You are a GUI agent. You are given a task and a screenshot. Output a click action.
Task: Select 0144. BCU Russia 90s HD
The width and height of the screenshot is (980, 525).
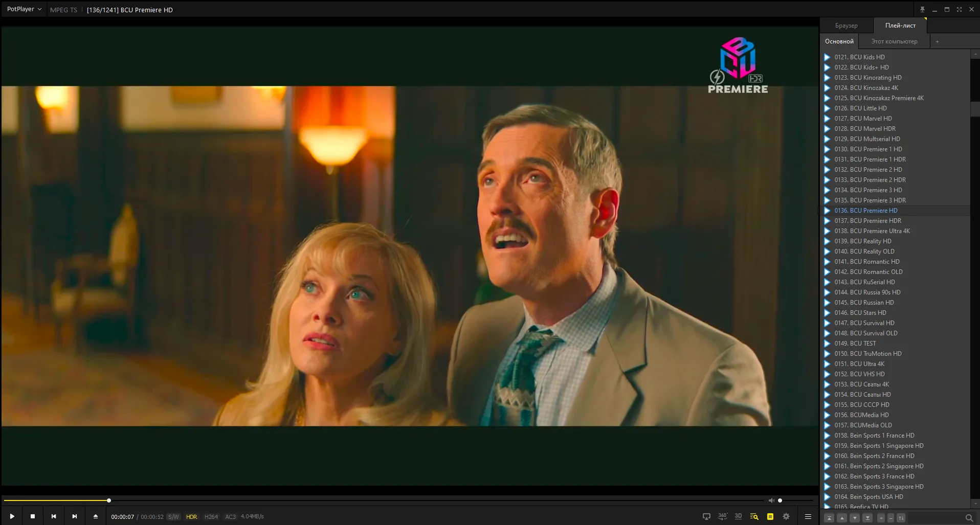[895, 292]
